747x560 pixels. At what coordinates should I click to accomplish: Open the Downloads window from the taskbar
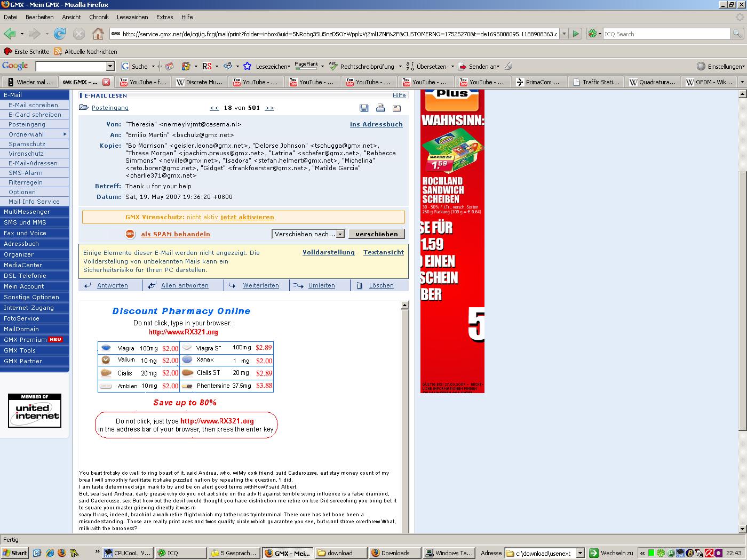point(395,553)
